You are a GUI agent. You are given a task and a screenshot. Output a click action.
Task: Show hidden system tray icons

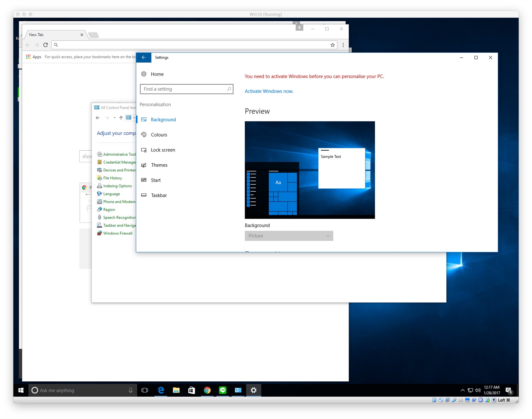click(462, 390)
